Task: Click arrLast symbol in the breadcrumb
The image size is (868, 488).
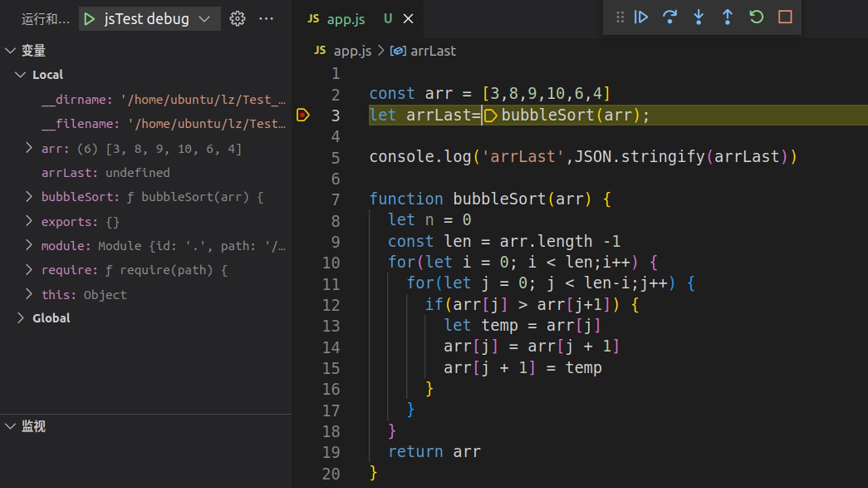Action: 433,51
